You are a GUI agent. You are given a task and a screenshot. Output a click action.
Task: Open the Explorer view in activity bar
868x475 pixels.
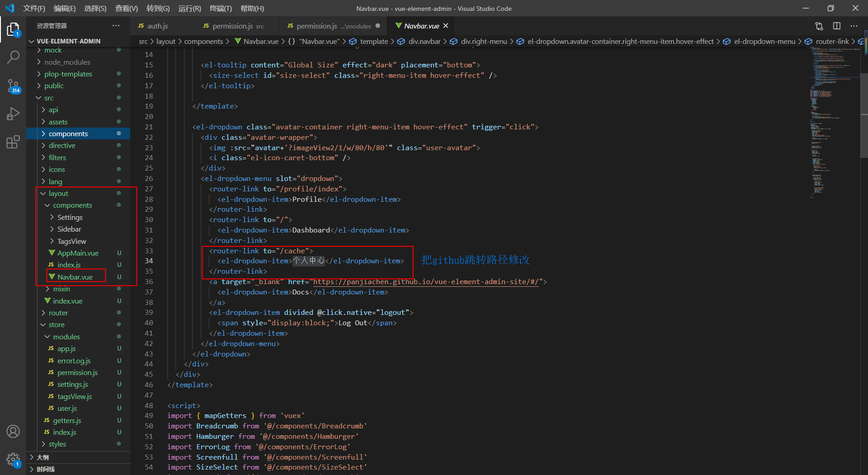point(13,30)
